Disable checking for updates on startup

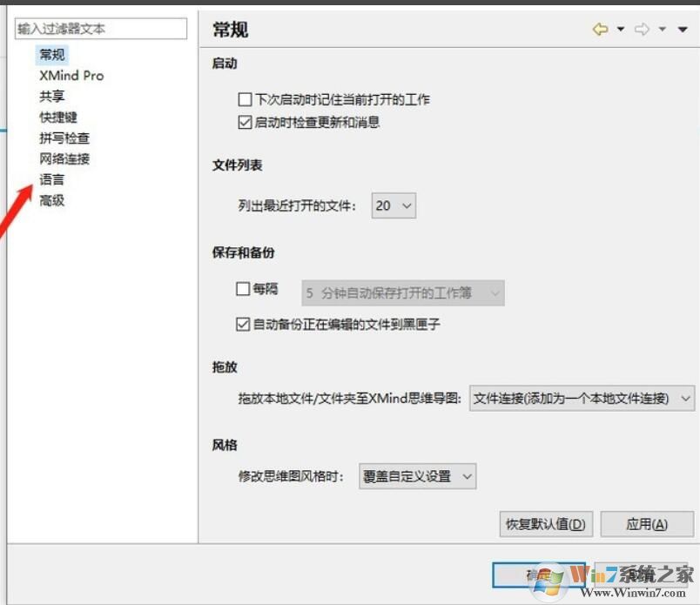(245, 122)
